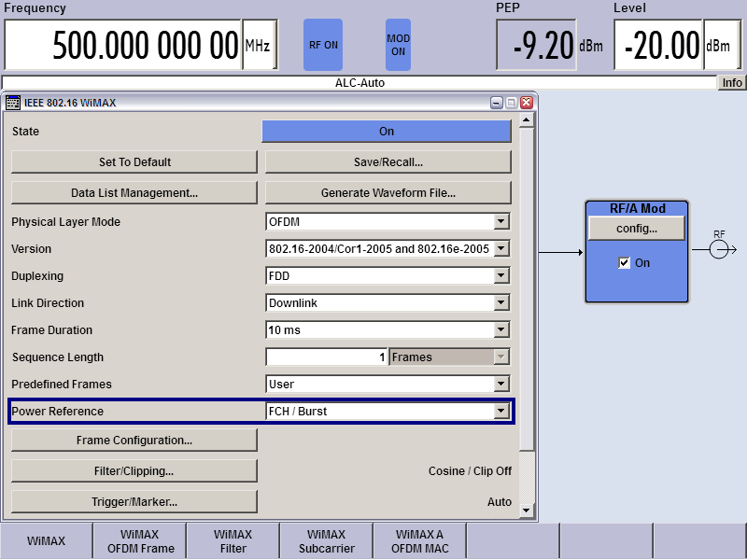Viewport: 747px width, 560px height.
Task: Minimize the IEEE 802.16 WiMAX dialog
Action: [497, 103]
